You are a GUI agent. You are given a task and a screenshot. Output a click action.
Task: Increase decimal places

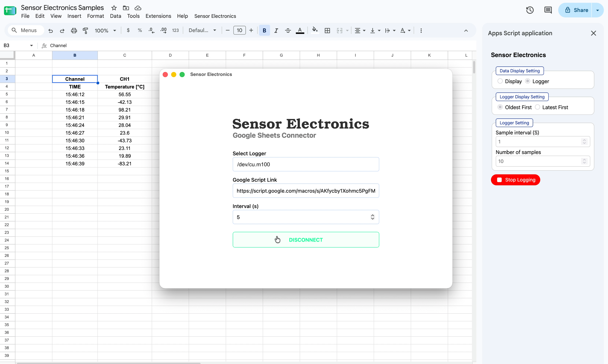click(x=163, y=30)
